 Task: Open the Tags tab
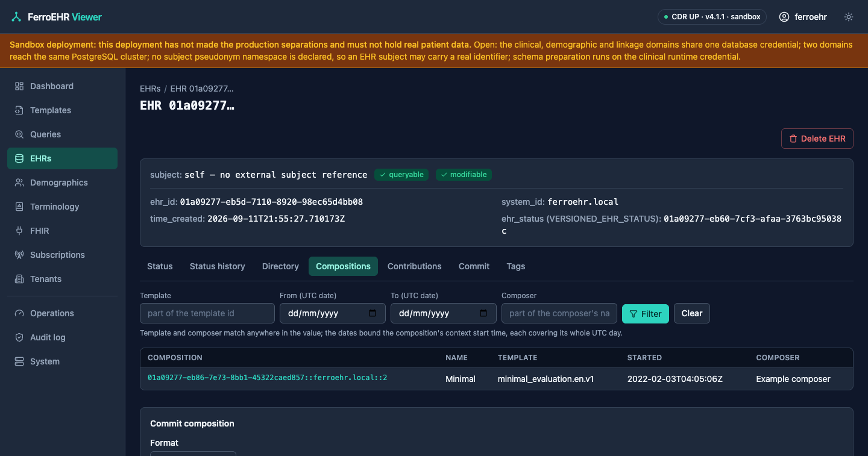(516, 266)
